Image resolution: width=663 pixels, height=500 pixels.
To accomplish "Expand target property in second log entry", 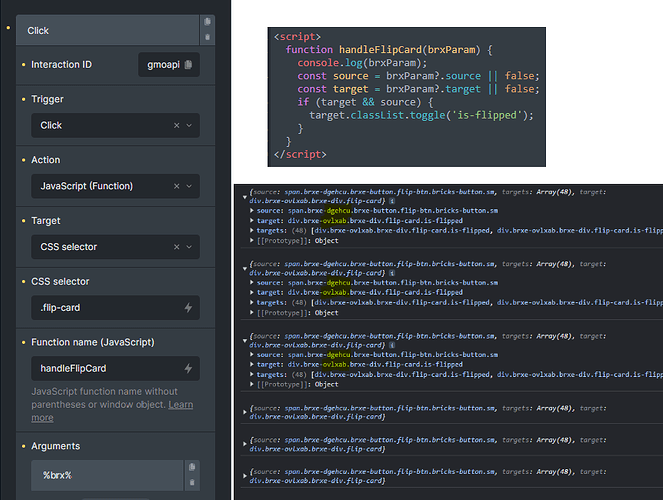I will [x=252, y=292].
